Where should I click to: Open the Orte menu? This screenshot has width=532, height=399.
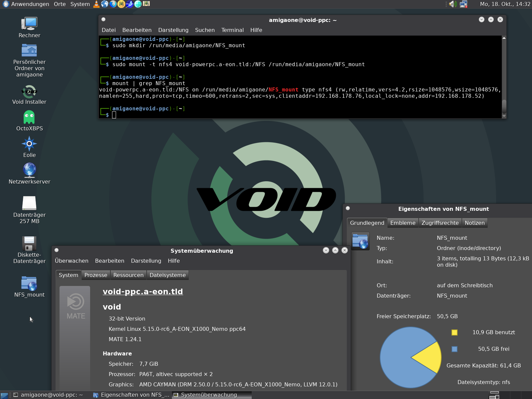coord(60,4)
